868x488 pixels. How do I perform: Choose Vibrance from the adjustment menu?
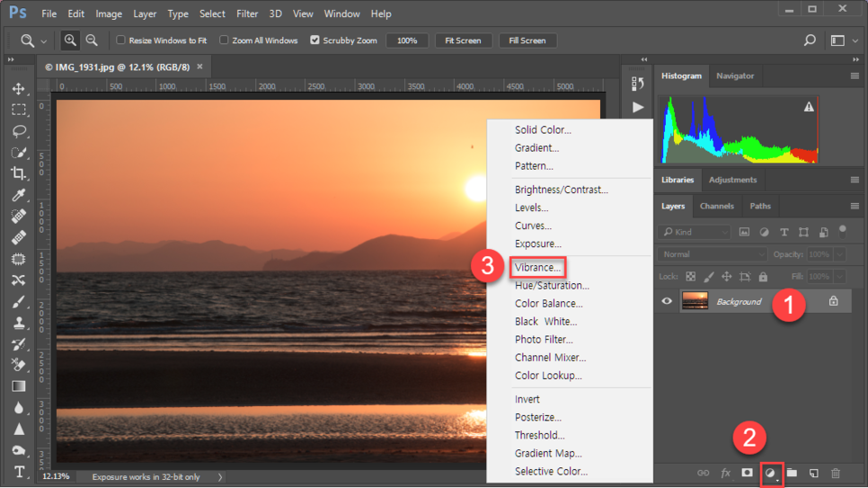(x=537, y=267)
